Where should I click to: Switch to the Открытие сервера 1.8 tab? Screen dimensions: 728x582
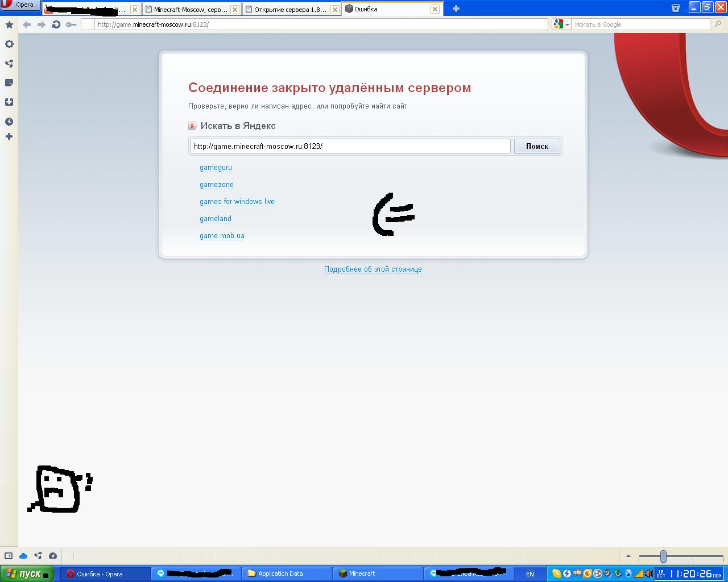tap(290, 9)
